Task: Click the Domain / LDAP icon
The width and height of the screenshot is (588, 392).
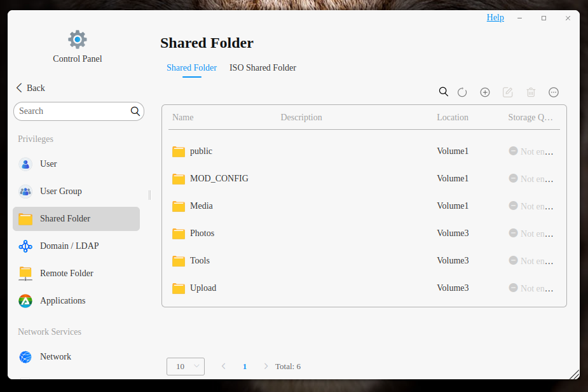Action: point(25,246)
